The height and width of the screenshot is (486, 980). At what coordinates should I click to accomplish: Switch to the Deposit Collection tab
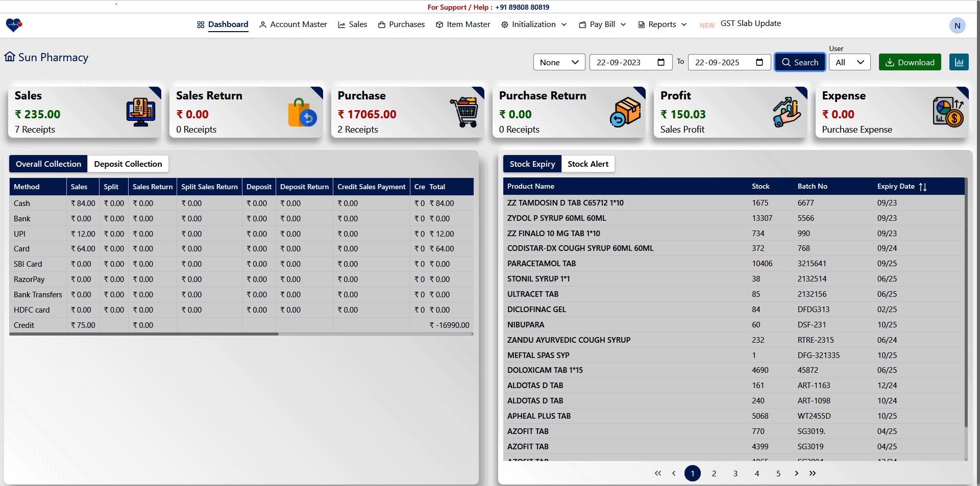[128, 164]
